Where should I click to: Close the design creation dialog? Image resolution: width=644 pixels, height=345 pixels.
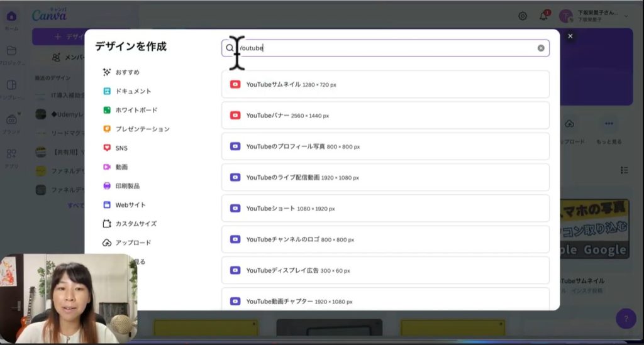[x=570, y=36]
